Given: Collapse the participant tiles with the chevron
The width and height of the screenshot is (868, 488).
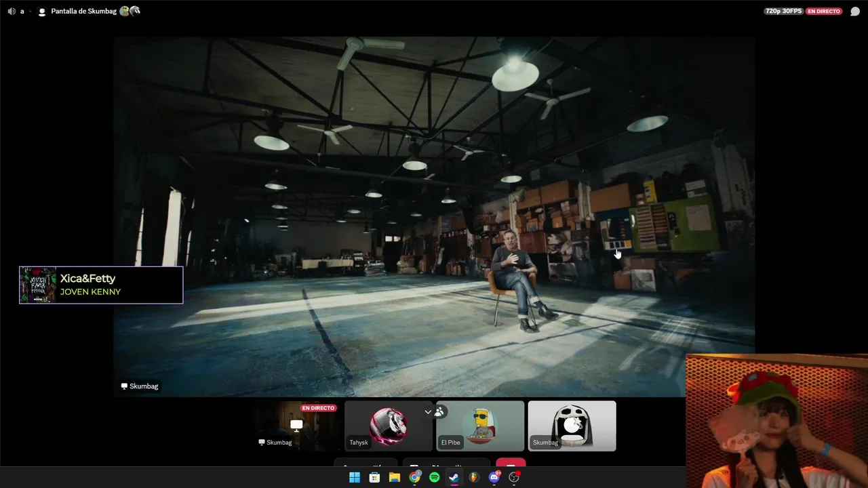Looking at the screenshot, I should (428, 411).
